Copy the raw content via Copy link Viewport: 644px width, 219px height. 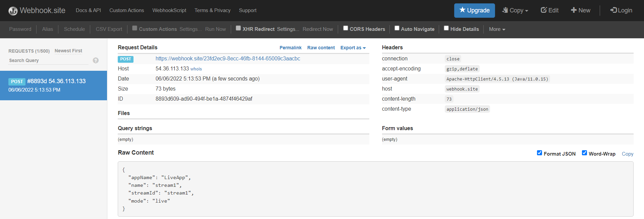[x=627, y=154]
